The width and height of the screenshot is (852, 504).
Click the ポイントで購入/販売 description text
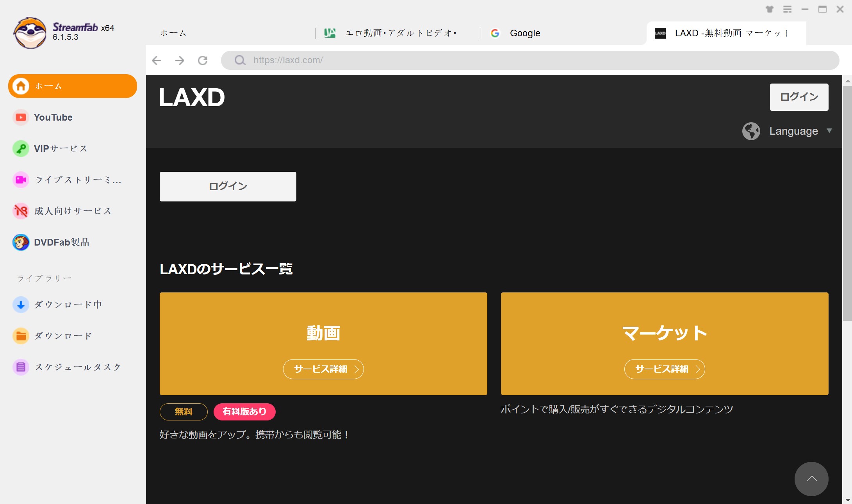coord(617,409)
